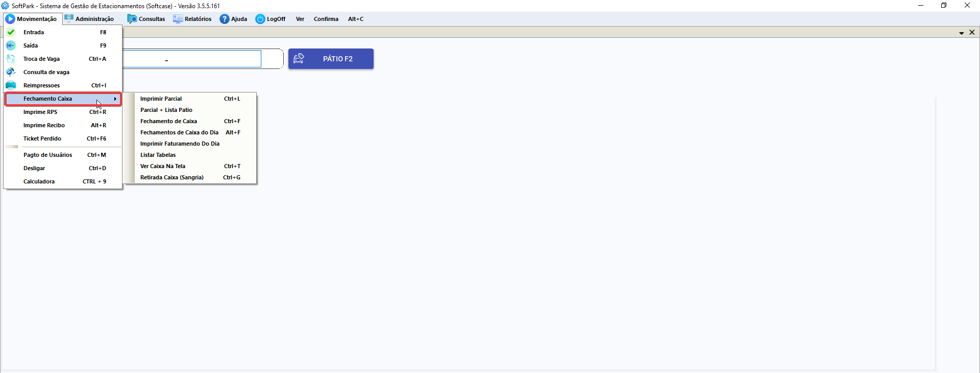Select Imprimir Parcial in submenu
The image size is (980, 373).
coord(190,99)
